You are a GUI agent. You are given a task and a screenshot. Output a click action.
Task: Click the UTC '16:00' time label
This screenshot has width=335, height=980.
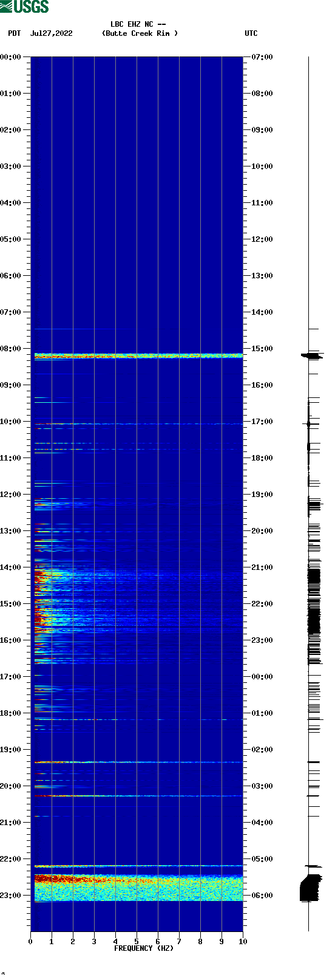[262, 385]
